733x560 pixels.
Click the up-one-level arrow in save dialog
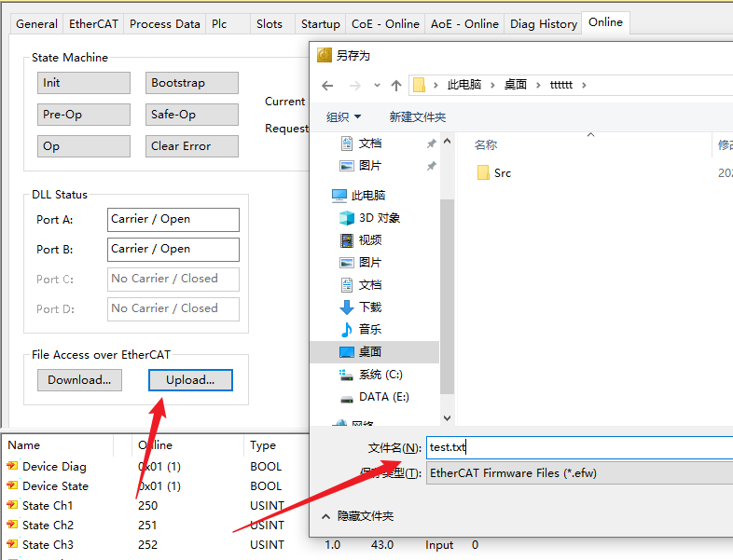[396, 86]
